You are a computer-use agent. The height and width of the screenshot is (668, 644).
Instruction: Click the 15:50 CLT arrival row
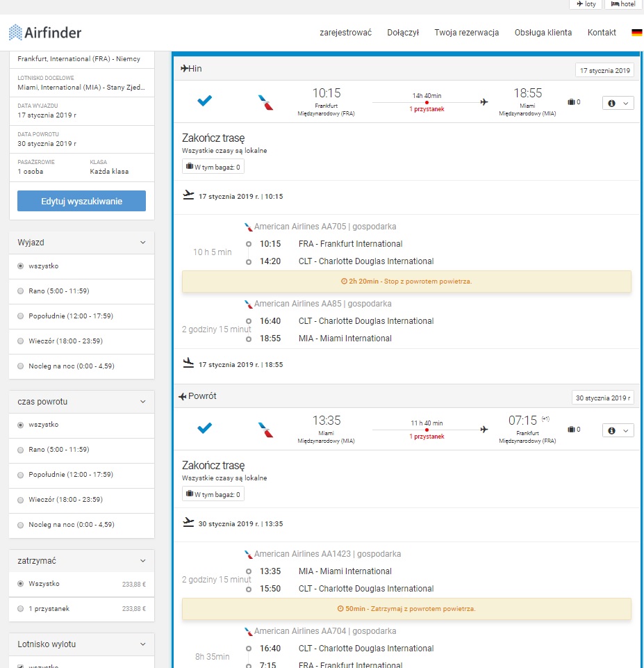340,589
